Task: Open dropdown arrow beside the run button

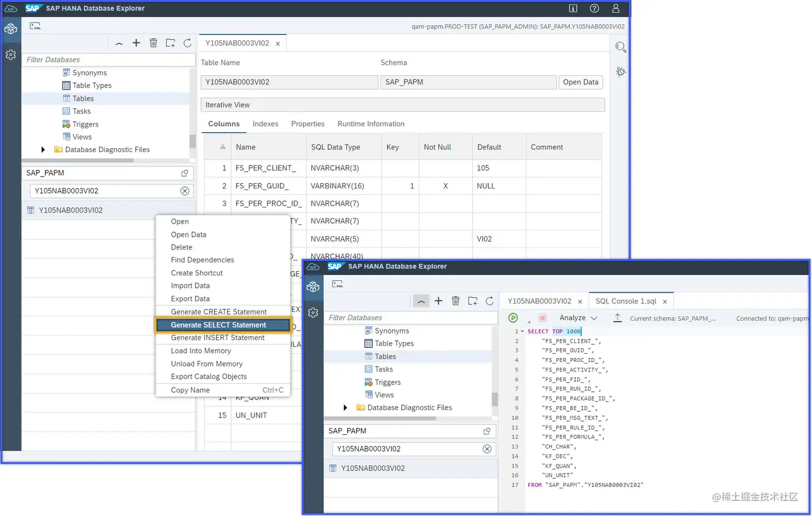Action: [x=528, y=321]
